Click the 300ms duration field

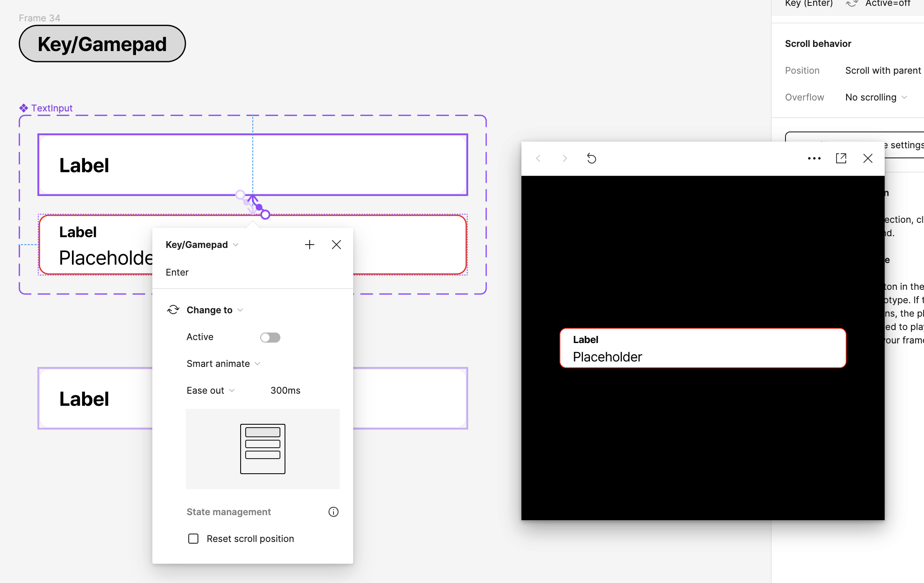(x=285, y=390)
